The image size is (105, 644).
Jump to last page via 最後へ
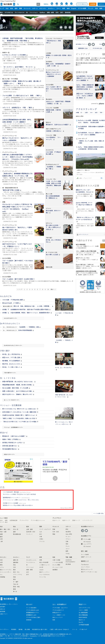click(53, 289)
